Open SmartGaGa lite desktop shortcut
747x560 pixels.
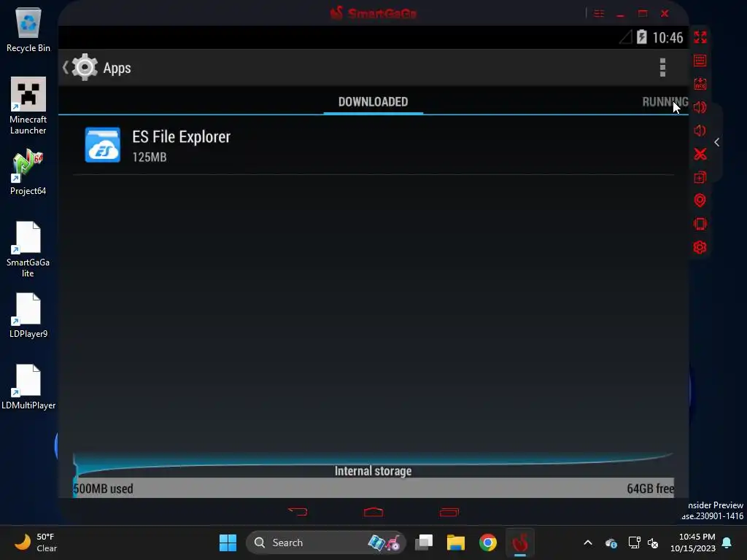pos(28,249)
